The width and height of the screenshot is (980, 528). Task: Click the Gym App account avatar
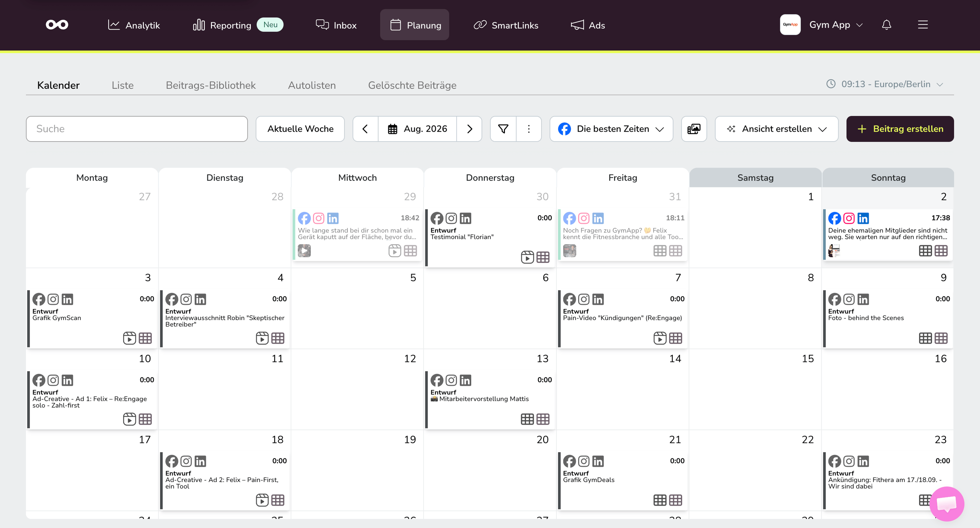click(790, 25)
